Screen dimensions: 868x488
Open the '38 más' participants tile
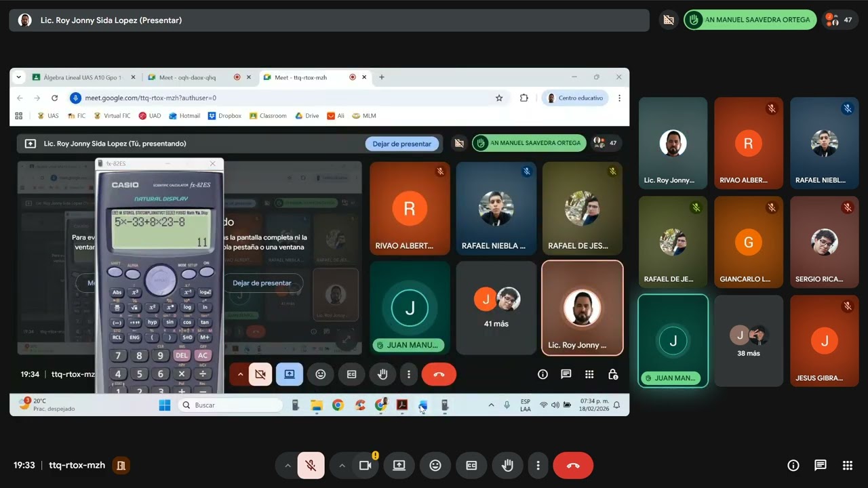[x=749, y=341]
